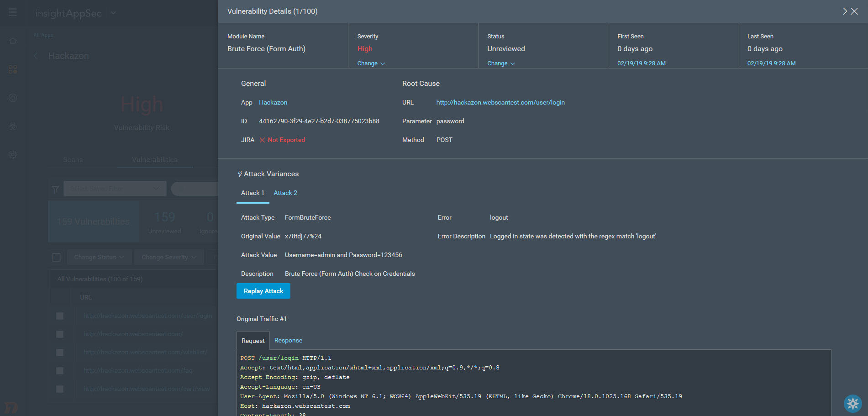The image size is (868, 416).
Task: Open the /cart/view vulnerability URL
Action: (x=147, y=389)
